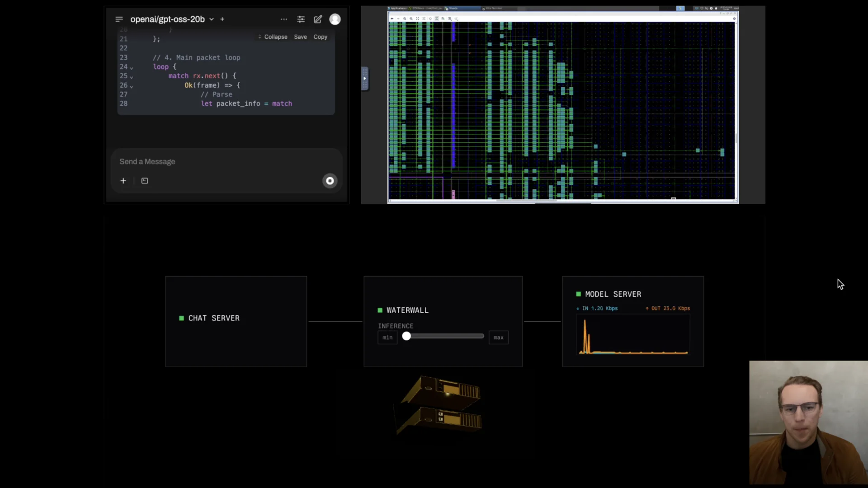
Task: Expand the side panel handle left of the Vivado window
Action: (x=365, y=79)
